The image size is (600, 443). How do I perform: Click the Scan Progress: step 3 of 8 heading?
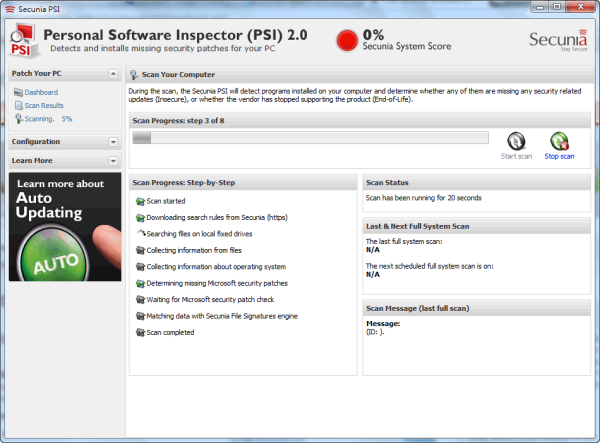[x=178, y=121]
